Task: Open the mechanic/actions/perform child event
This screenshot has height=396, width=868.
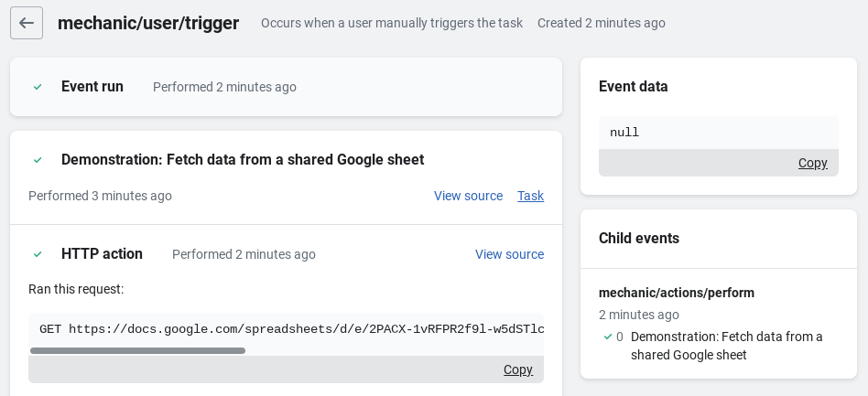Action: pyautogui.click(x=676, y=293)
